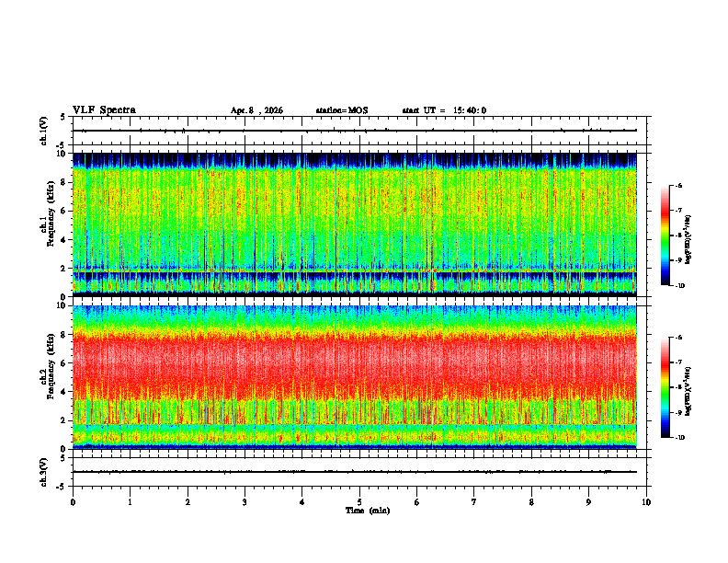The height and width of the screenshot is (563, 728).
Task: Click the "-5" tick on ch.3(V) axis
Action: coord(61,487)
